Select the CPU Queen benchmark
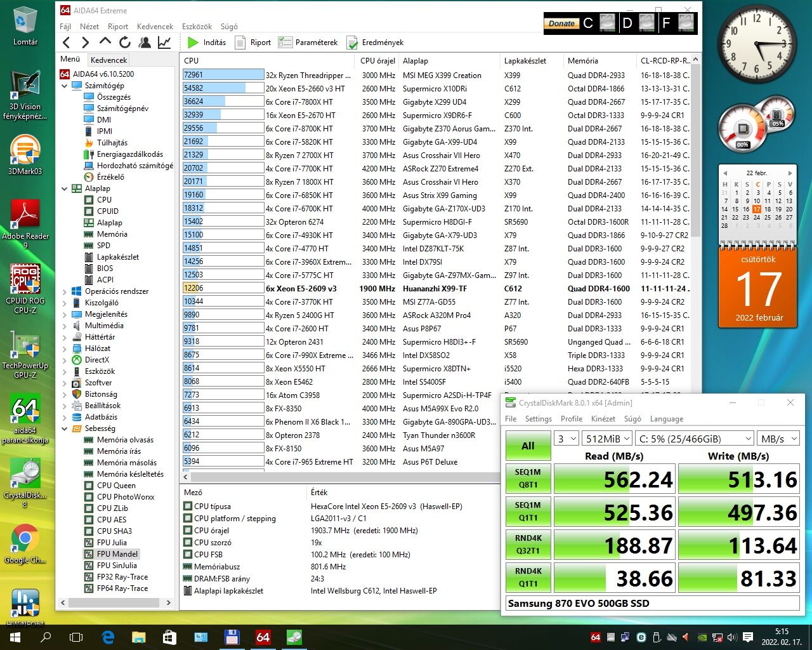Image resolution: width=812 pixels, height=650 pixels. pyautogui.click(x=116, y=486)
